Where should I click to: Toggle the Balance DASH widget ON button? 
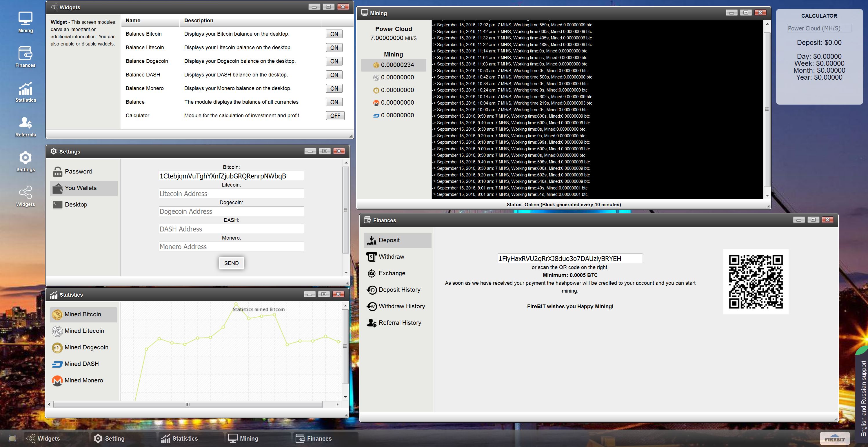334,75
